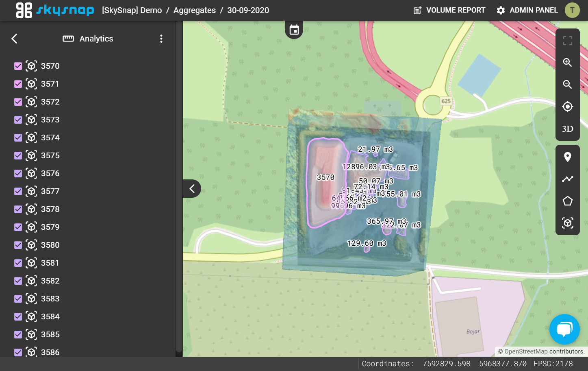Click the sidebar vertical scrollbar

pyautogui.click(x=179, y=186)
